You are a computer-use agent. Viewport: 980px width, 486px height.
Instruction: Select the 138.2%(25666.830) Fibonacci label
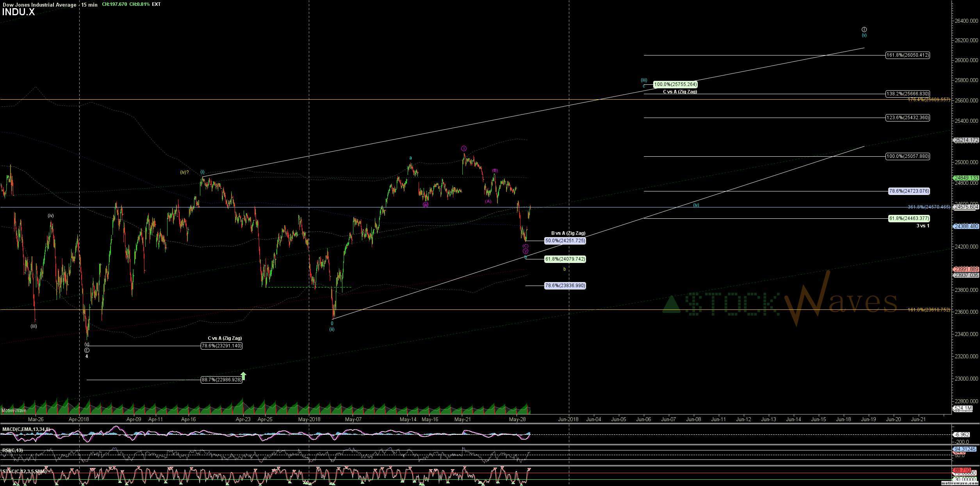(x=908, y=94)
